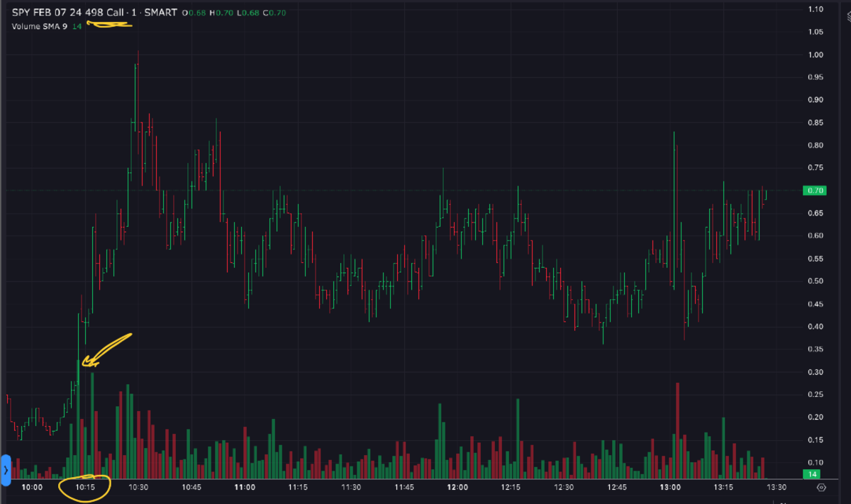The width and height of the screenshot is (851, 504).
Task: Click the 0.50 price scale label
Action: coord(815,281)
